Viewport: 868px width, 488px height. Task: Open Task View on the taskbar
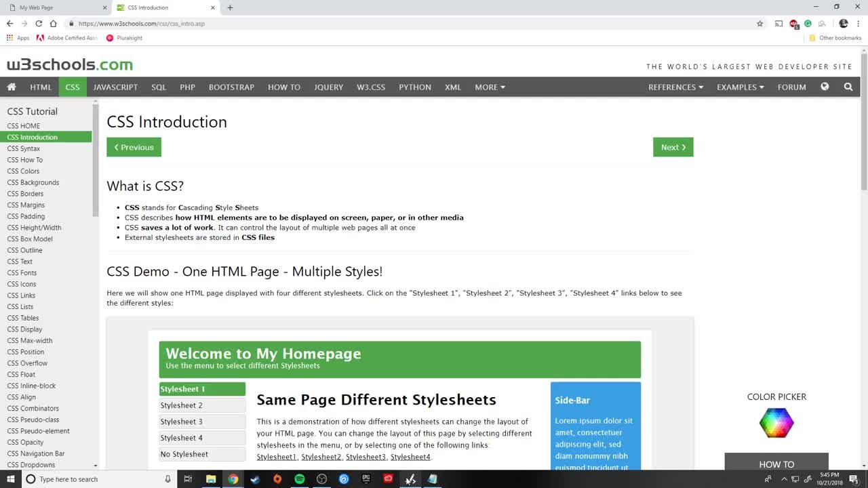[189, 479]
